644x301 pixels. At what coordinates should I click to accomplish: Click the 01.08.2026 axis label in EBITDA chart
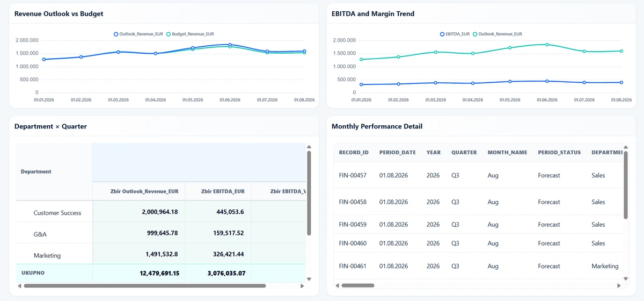[621, 100]
